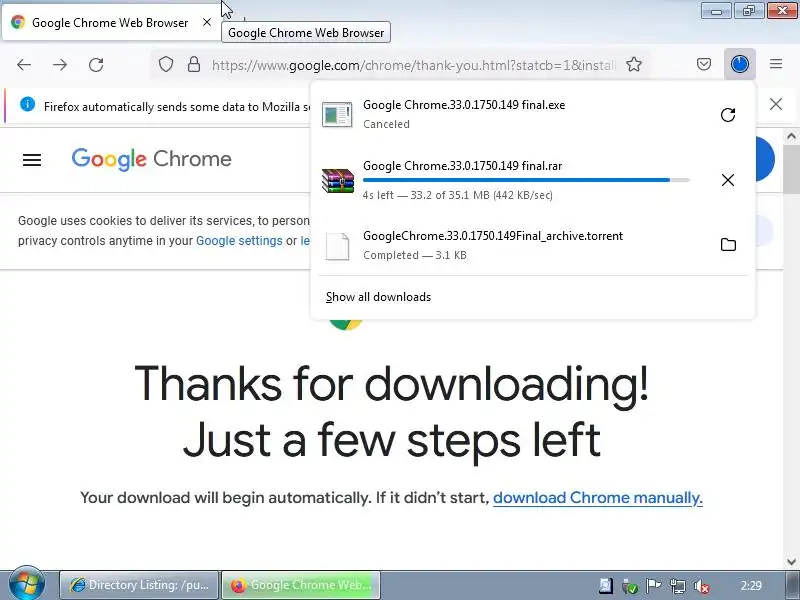
Task: Click the taskbar clock showing 2:29
Action: pyautogui.click(x=751, y=586)
